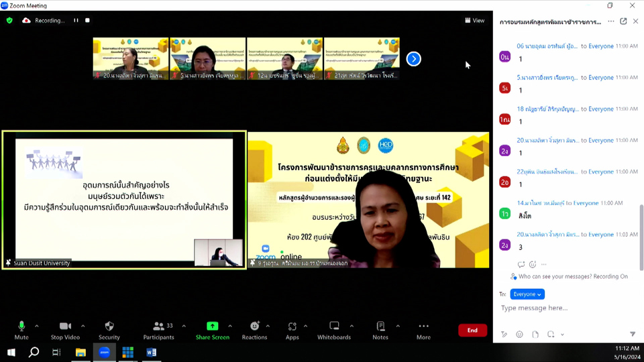Image resolution: width=644 pixels, height=362 pixels.
Task: Open the Notes tool
Action: pyautogui.click(x=380, y=330)
